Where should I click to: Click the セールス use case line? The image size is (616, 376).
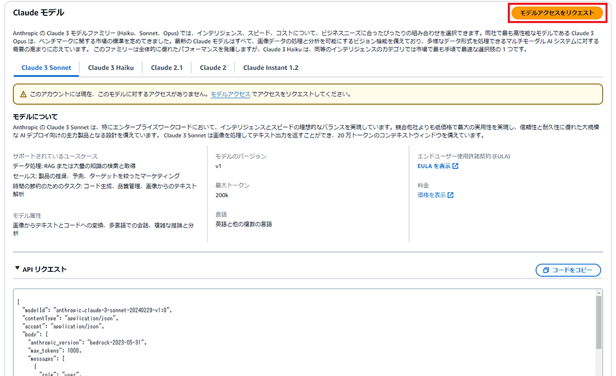(96, 176)
